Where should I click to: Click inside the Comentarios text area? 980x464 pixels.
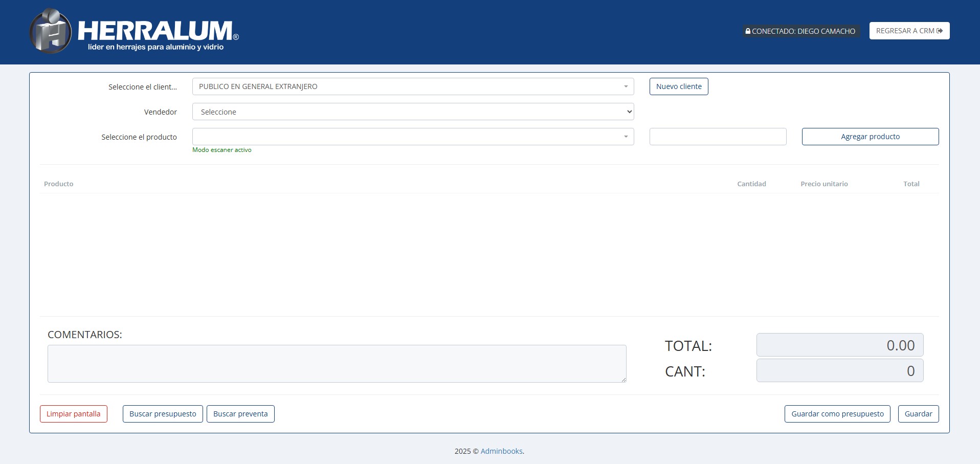(337, 363)
